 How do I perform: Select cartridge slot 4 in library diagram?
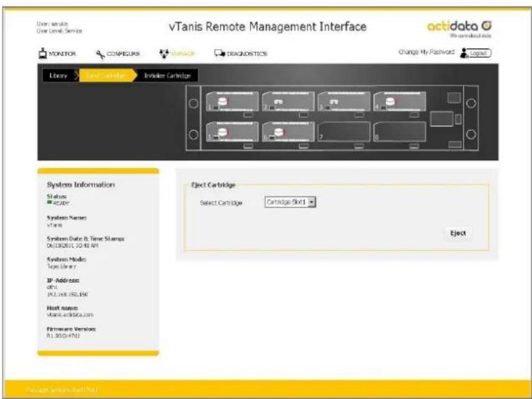(x=400, y=101)
